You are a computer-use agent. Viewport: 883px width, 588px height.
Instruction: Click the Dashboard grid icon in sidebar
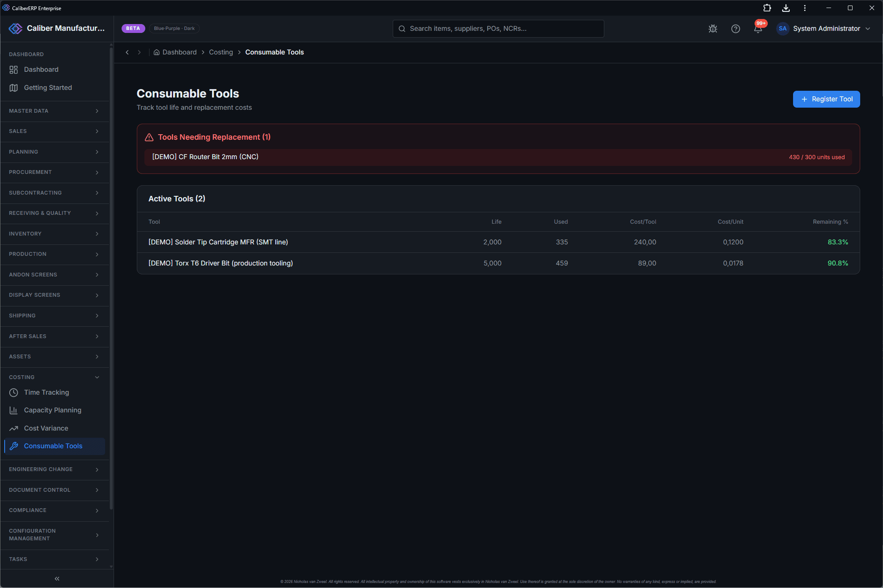(x=14, y=70)
